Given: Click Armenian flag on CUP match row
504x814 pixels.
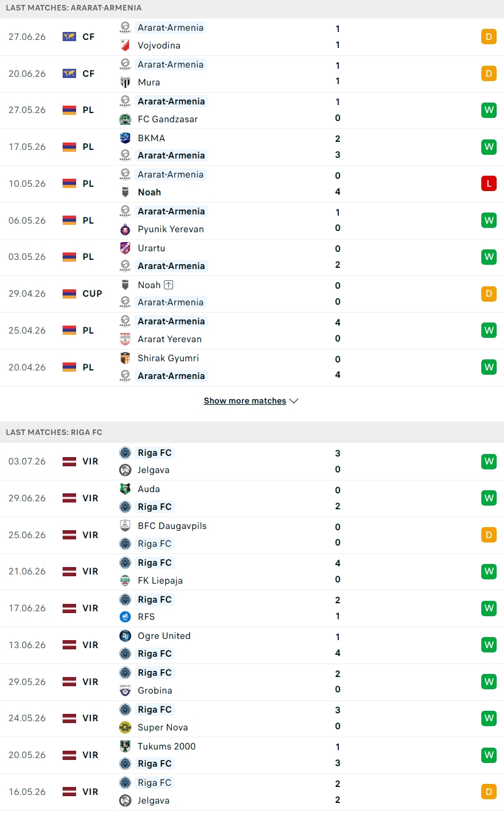Looking at the screenshot, I should click(69, 294).
